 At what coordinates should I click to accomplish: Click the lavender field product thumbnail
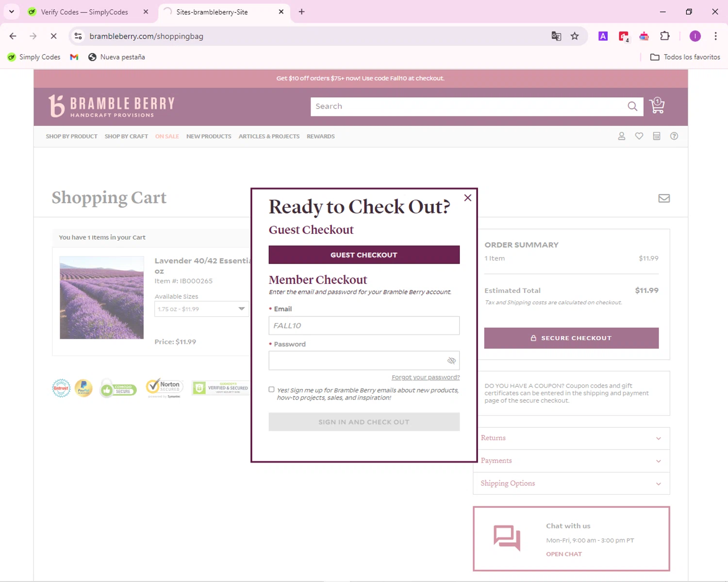[x=101, y=297]
